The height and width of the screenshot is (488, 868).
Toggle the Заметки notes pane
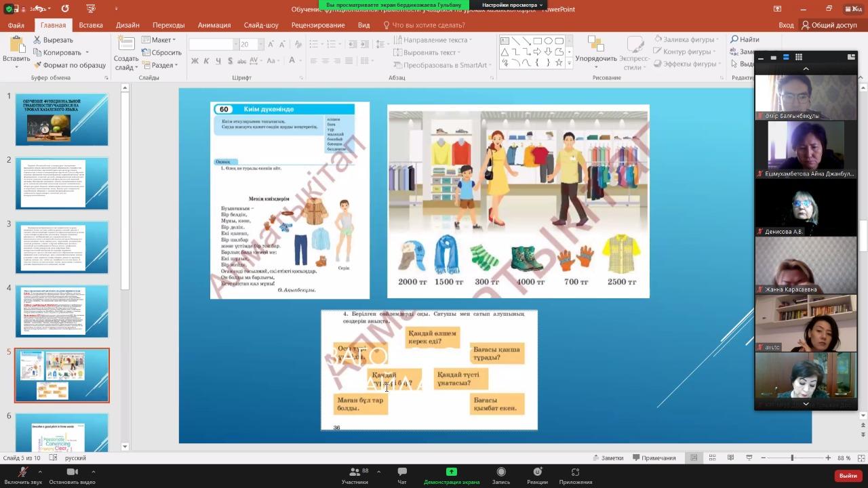(x=608, y=458)
